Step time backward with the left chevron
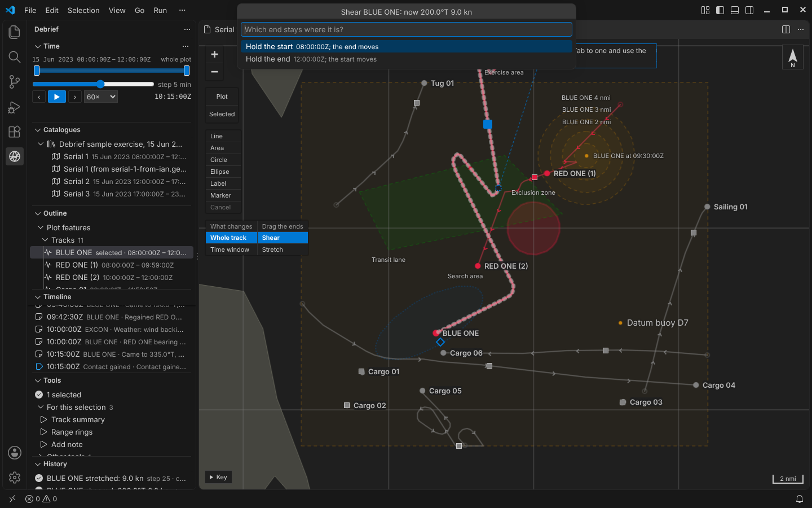This screenshot has width=812, height=508. coord(39,97)
